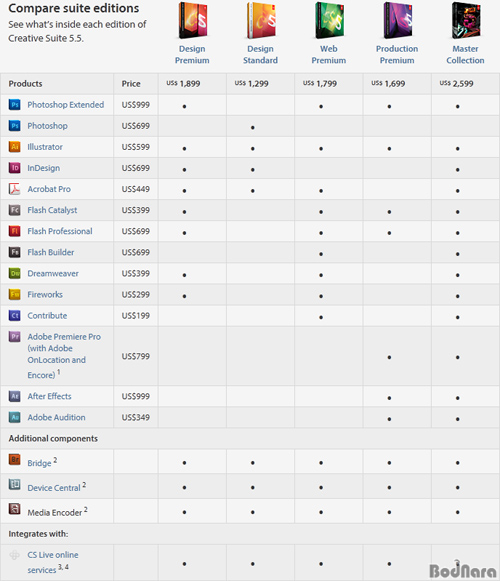
Task: Open the Bridge component link
Action: [x=39, y=463]
